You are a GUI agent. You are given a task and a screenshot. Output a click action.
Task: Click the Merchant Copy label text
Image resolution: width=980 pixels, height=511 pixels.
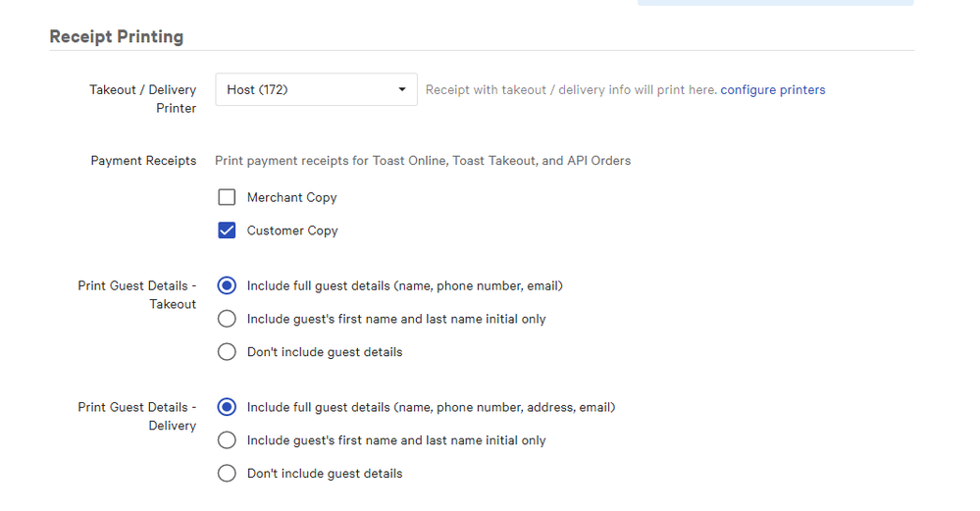291,198
